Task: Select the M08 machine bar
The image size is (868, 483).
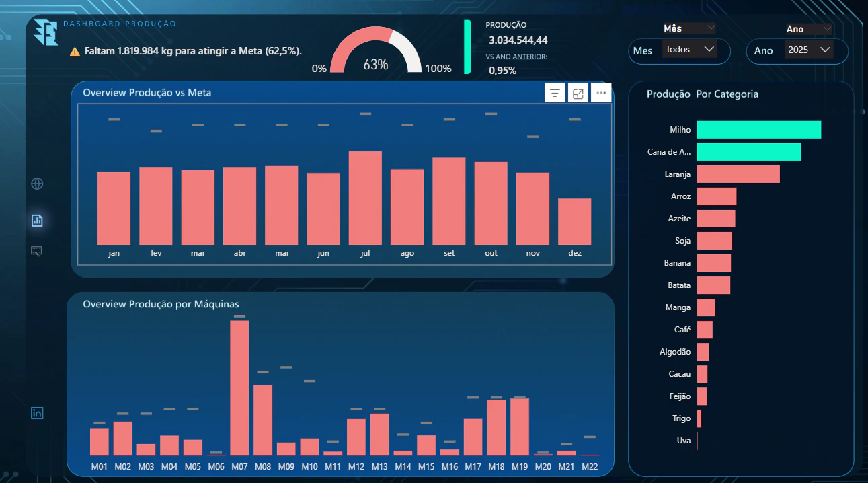Action: coord(263,420)
